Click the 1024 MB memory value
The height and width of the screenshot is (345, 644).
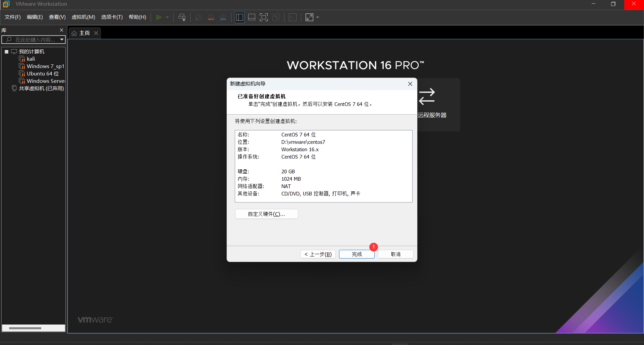pyautogui.click(x=291, y=179)
